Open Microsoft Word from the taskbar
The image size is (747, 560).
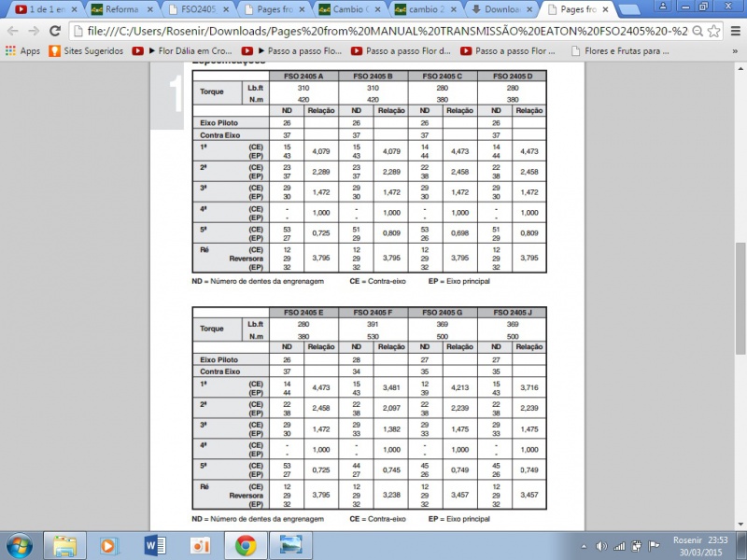tap(155, 546)
